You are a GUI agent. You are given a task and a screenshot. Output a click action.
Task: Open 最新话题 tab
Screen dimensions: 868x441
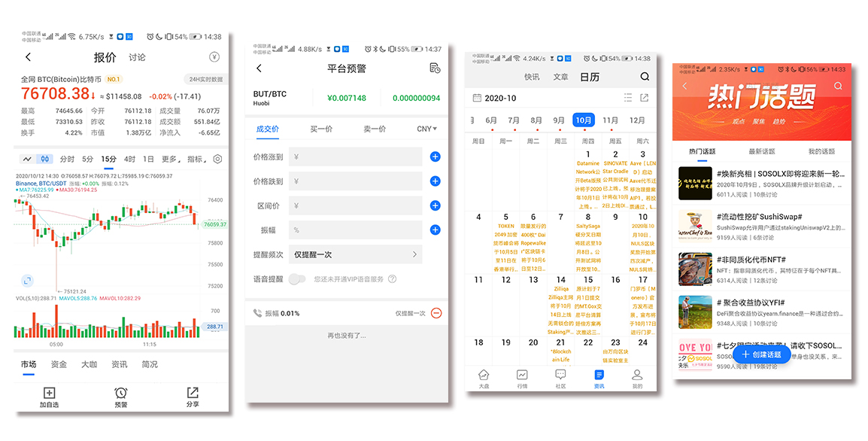coord(762,151)
